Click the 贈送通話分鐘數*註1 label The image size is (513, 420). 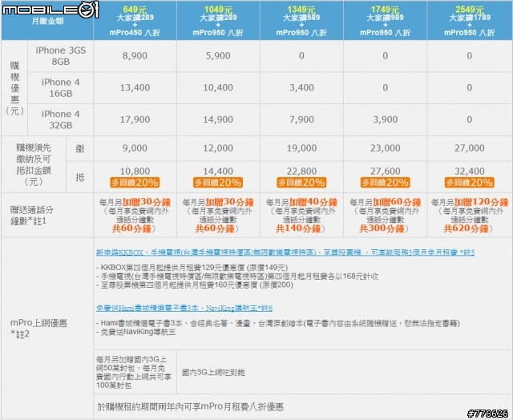click(31, 216)
